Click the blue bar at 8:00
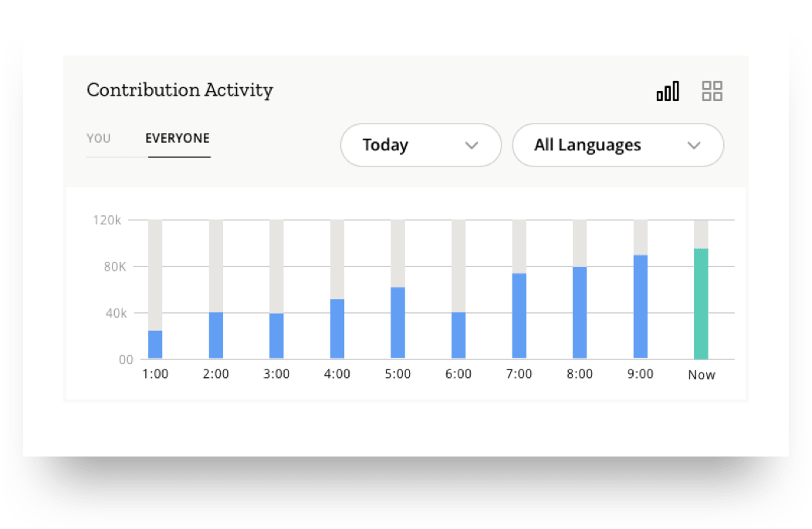The height and width of the screenshot is (529, 812). point(580,312)
